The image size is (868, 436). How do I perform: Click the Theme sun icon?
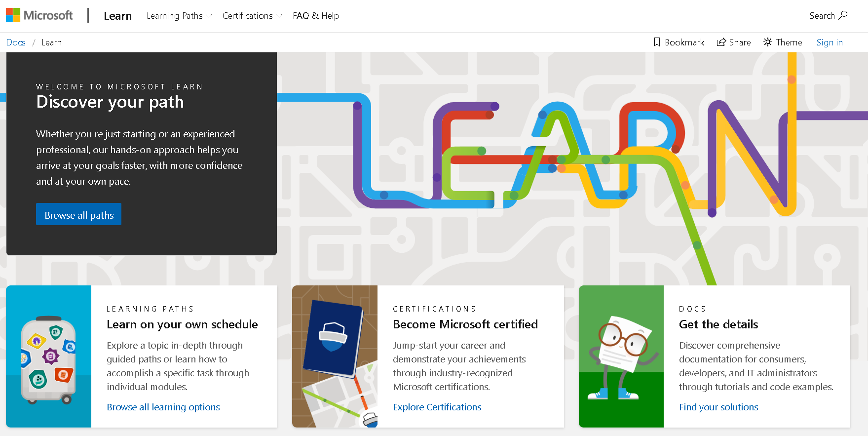(x=767, y=42)
